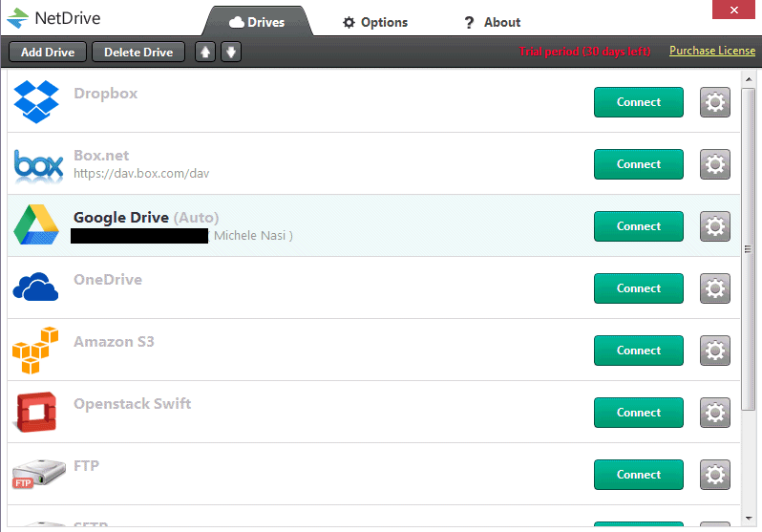Switch to the Drives tab
Viewport: 762px width, 532px height.
257,22
